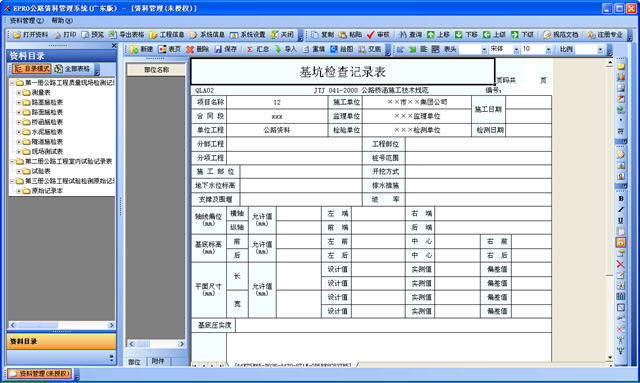Click the 关闭 toolbar button
The image size is (640, 383).
pyautogui.click(x=282, y=35)
